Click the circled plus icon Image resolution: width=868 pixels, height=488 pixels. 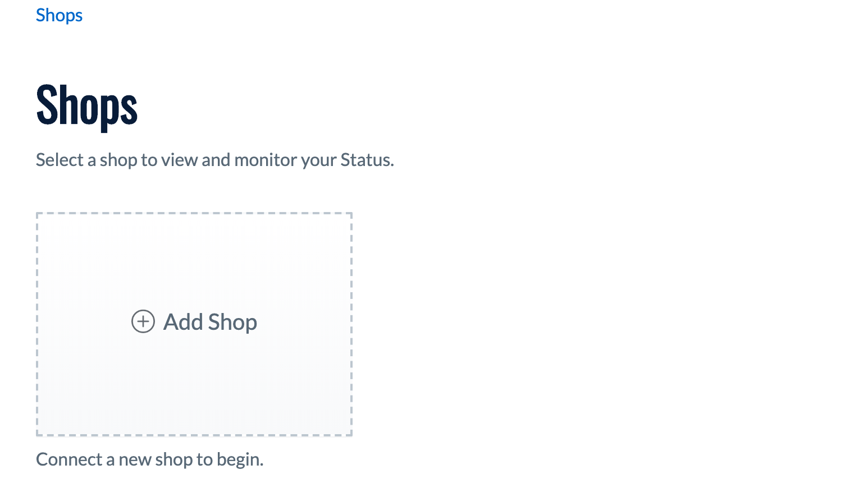click(x=143, y=321)
